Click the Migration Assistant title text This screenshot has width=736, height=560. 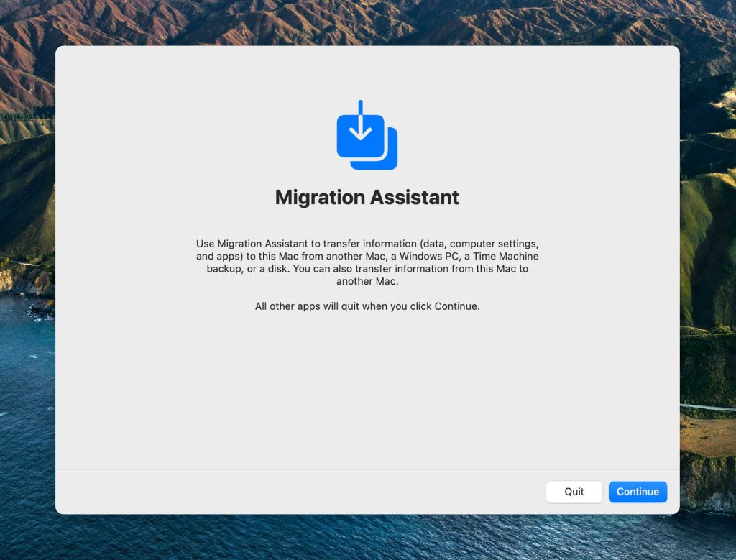coord(367,197)
